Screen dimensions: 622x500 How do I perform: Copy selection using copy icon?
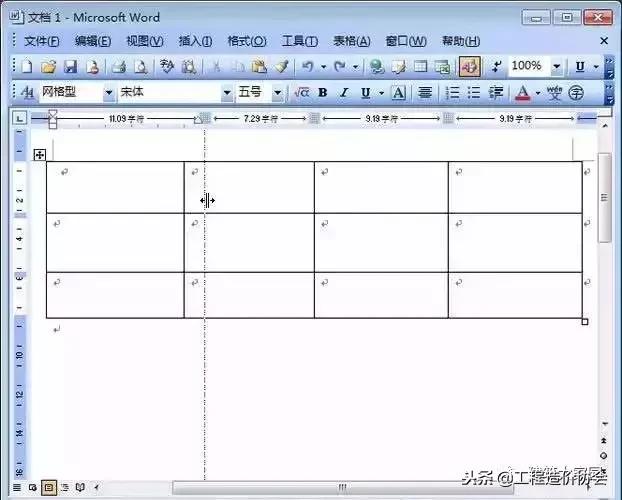pyautogui.click(x=238, y=67)
